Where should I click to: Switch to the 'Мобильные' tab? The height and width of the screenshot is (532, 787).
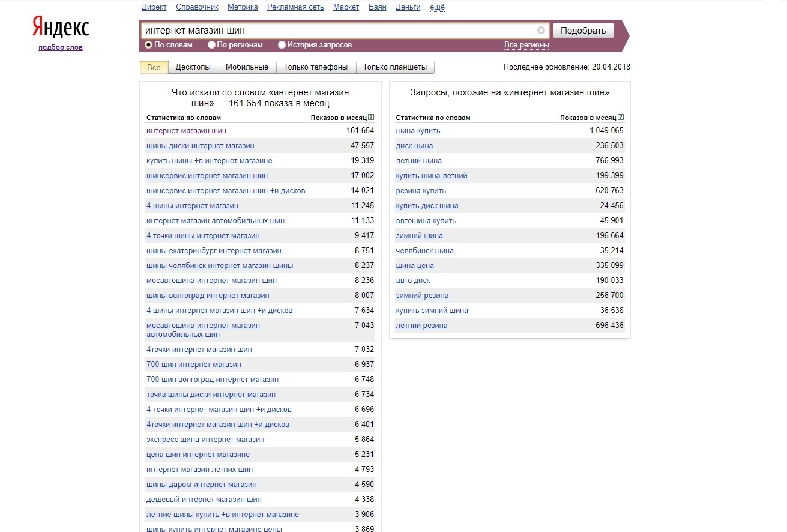pyautogui.click(x=247, y=67)
